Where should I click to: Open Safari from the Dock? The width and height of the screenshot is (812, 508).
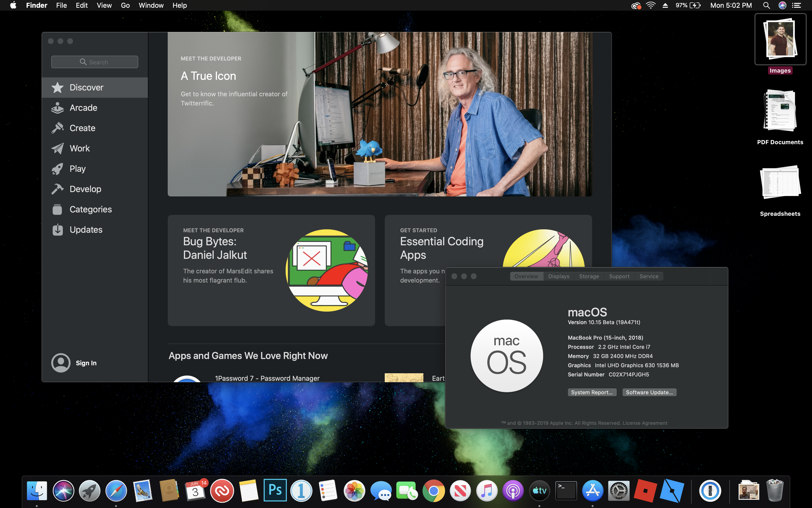pos(116,491)
